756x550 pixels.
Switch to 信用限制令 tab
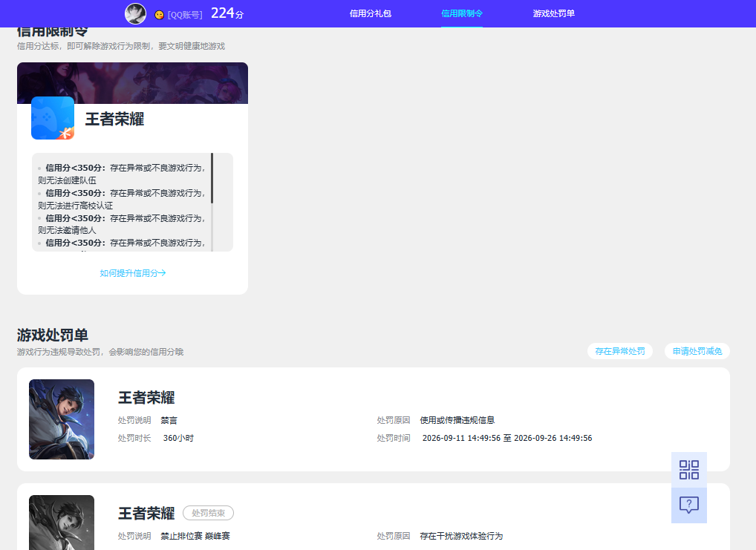point(462,13)
